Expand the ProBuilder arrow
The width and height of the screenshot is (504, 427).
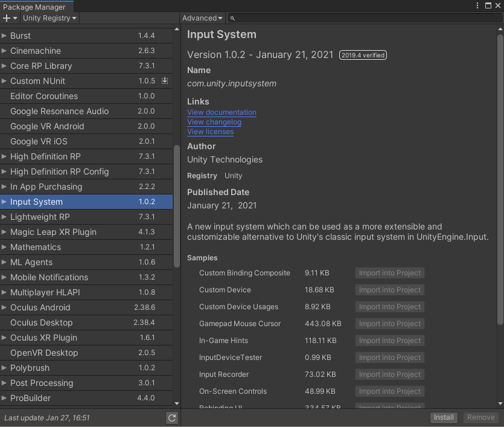pos(4,399)
